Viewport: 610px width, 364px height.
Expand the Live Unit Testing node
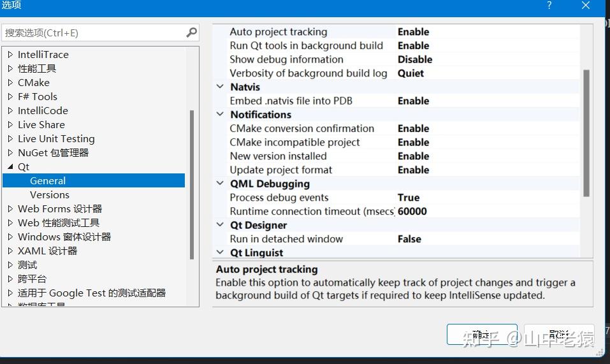10,138
